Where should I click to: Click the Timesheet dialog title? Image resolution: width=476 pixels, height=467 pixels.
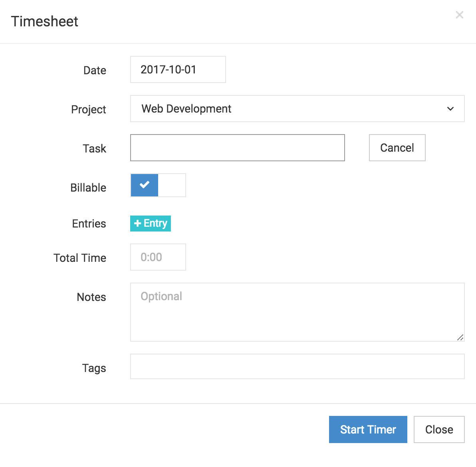click(45, 21)
